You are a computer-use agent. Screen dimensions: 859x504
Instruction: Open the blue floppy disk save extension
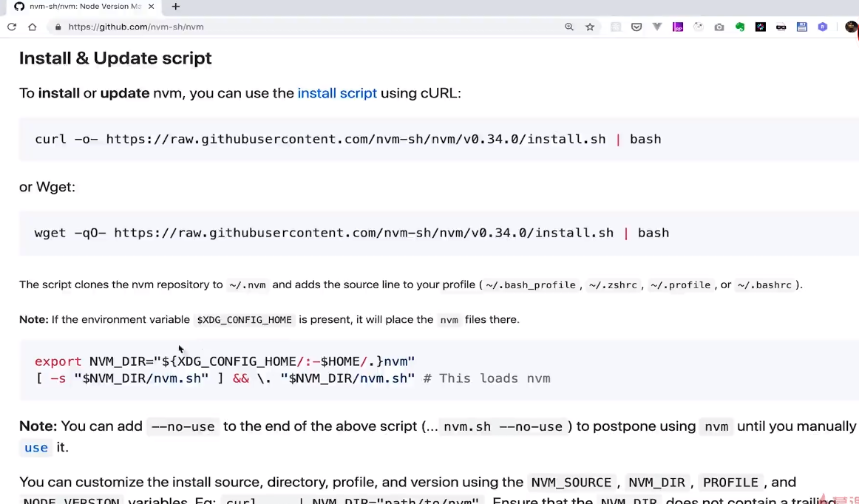pos(802,27)
